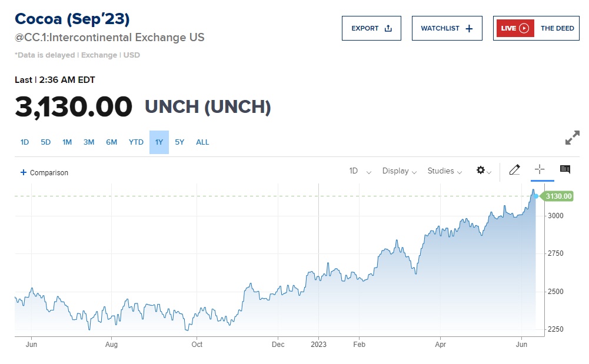
Task: Click the 3130.00 price label on axis
Action: click(x=558, y=196)
